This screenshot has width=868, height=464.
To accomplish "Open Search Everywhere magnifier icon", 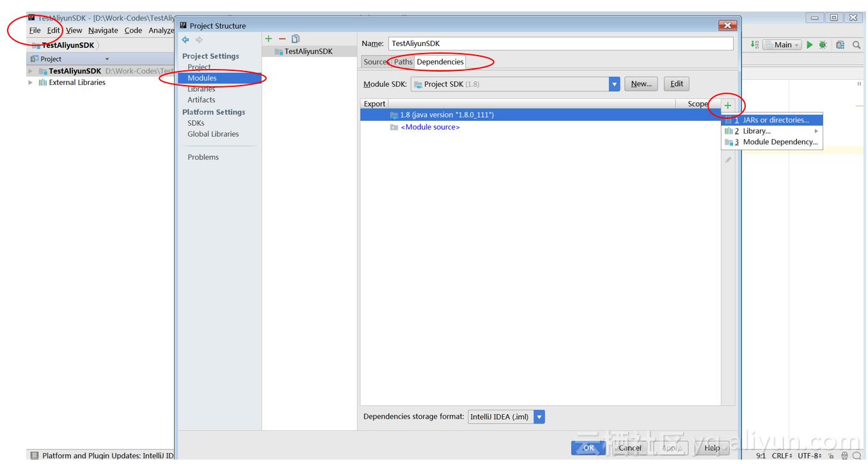I will pyautogui.click(x=856, y=45).
